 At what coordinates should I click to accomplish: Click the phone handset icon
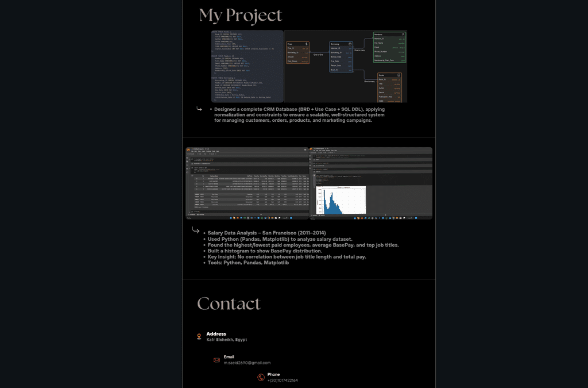tap(261, 377)
